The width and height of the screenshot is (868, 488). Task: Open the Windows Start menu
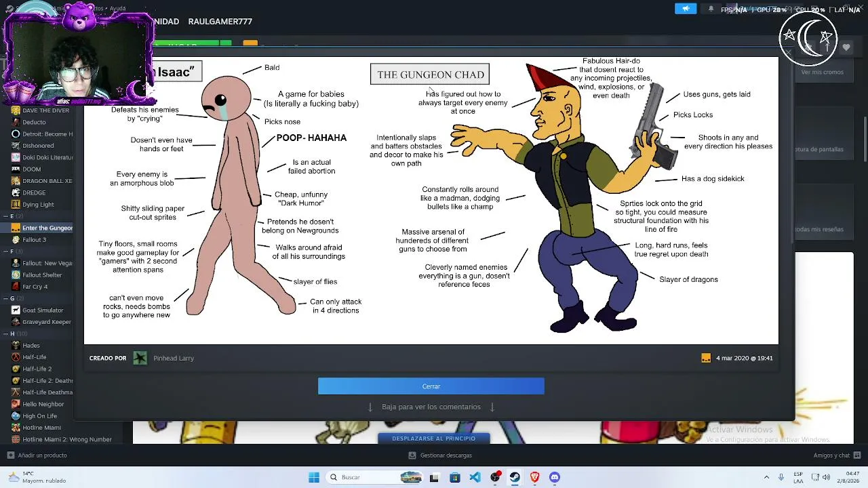(x=314, y=477)
